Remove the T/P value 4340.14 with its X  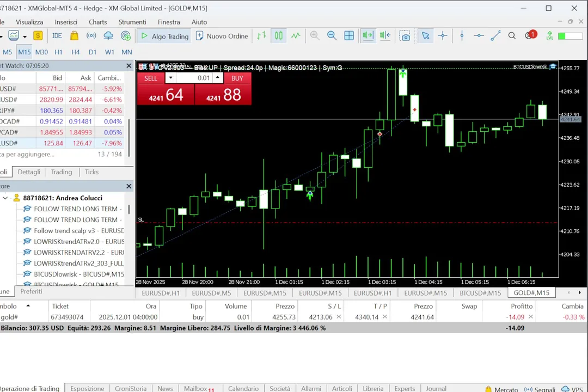(x=385, y=317)
